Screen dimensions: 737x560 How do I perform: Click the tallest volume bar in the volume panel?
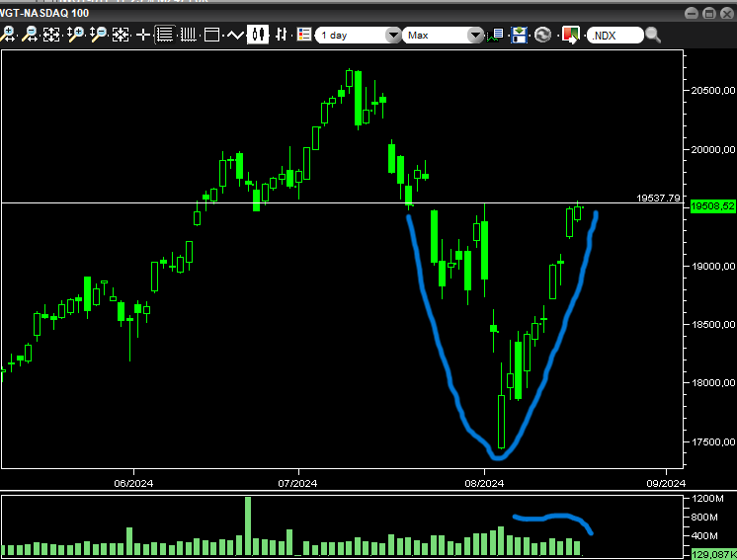(248, 526)
